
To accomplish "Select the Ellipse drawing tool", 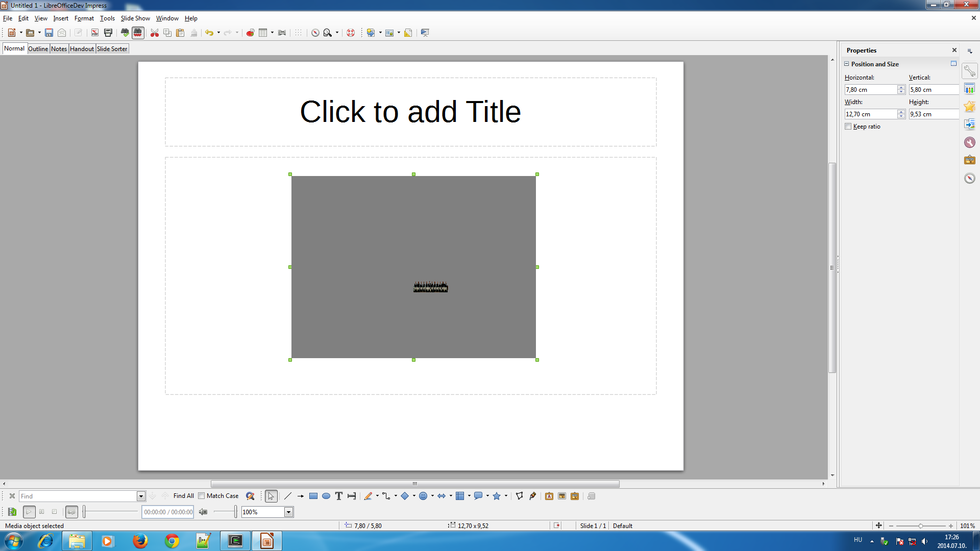I will point(326,496).
